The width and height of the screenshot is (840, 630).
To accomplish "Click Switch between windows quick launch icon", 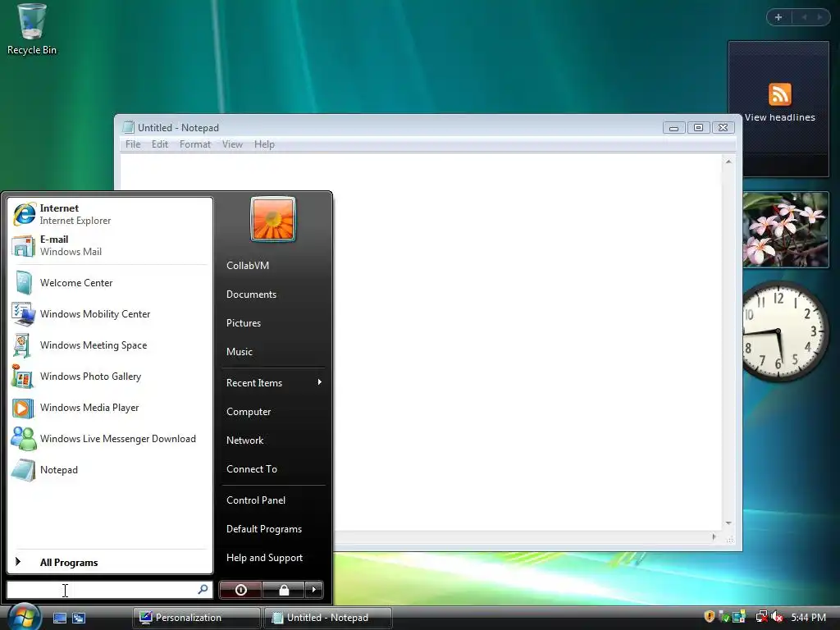I will 79,618.
